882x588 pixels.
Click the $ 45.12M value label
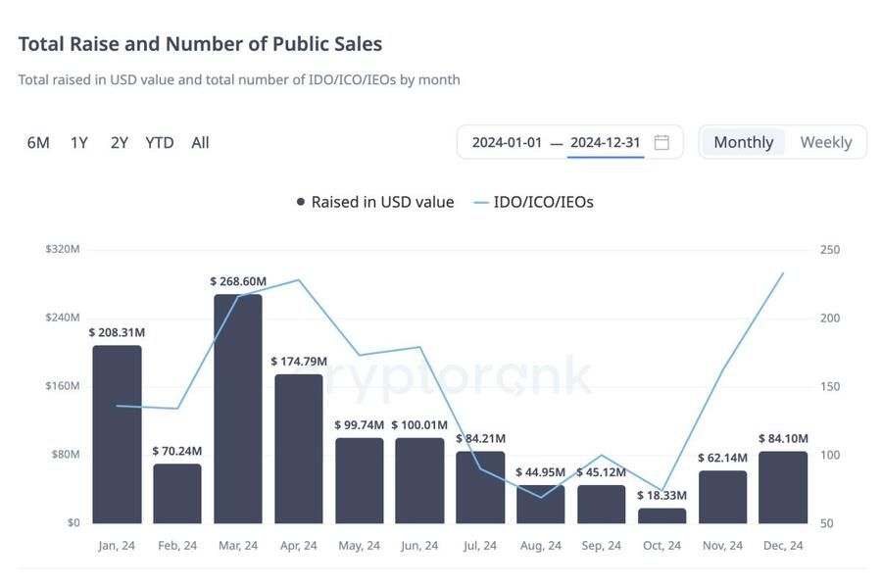(x=602, y=472)
